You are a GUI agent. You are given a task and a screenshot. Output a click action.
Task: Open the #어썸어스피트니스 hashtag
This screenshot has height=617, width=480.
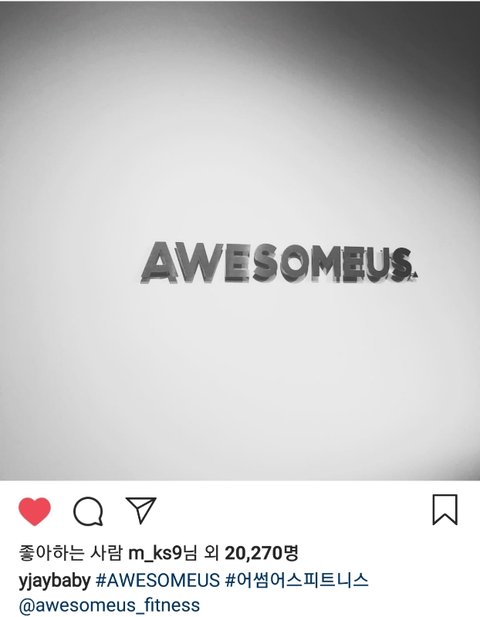click(297, 580)
